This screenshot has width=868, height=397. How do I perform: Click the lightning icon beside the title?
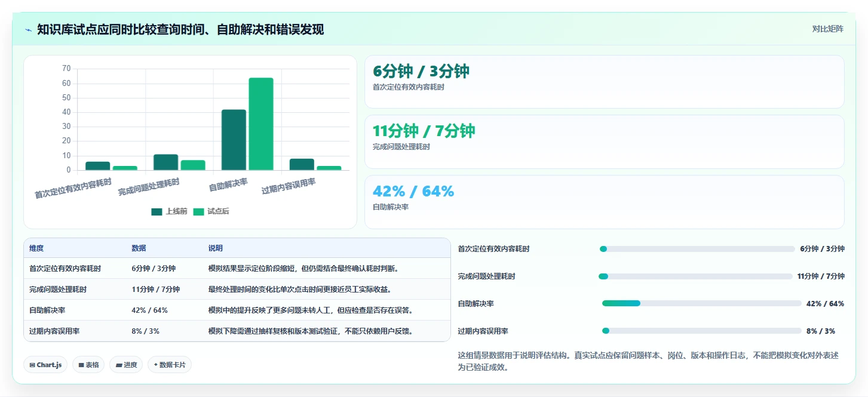[28, 29]
